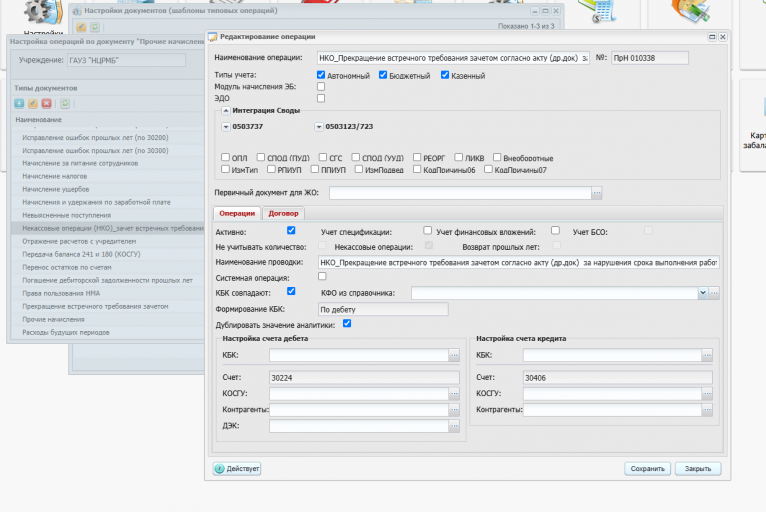Enable Учет спецификации checkbox

[427, 230]
